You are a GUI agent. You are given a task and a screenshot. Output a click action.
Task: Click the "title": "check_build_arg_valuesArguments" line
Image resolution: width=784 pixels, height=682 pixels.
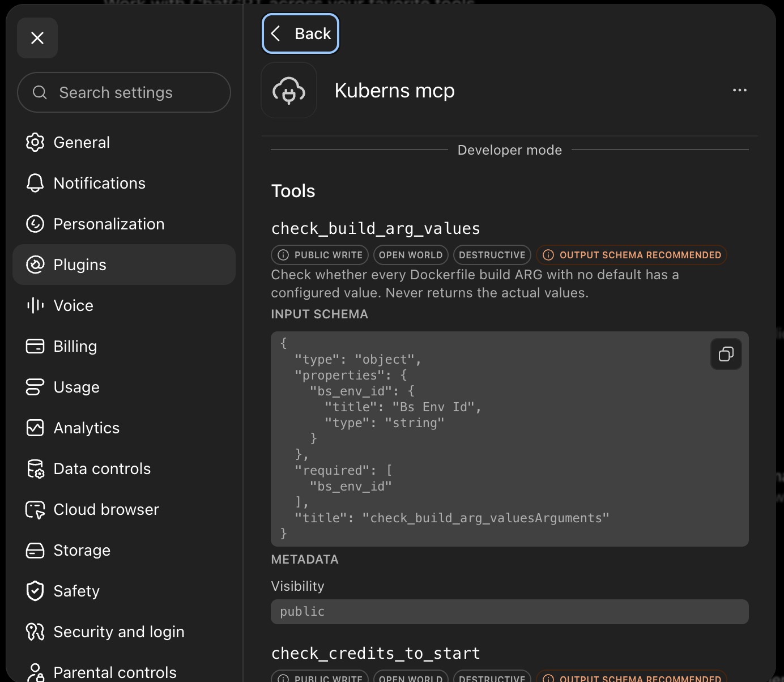[452, 518]
